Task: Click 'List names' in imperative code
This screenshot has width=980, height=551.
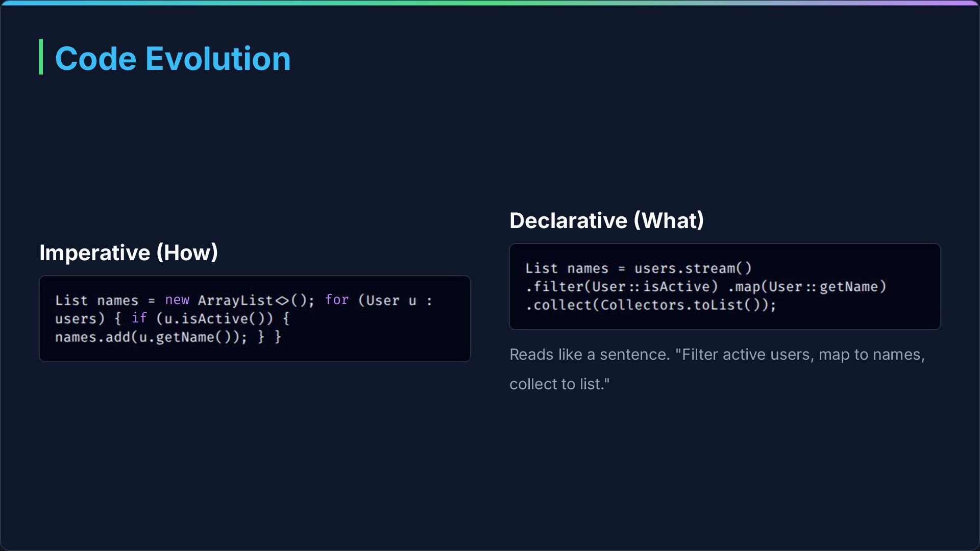Action: pyautogui.click(x=96, y=300)
